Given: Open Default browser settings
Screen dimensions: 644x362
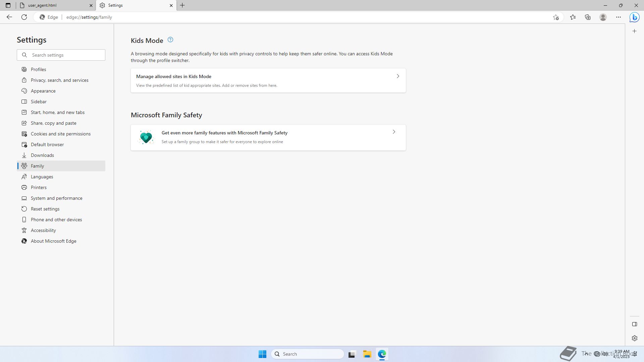Looking at the screenshot, I should (x=61, y=144).
